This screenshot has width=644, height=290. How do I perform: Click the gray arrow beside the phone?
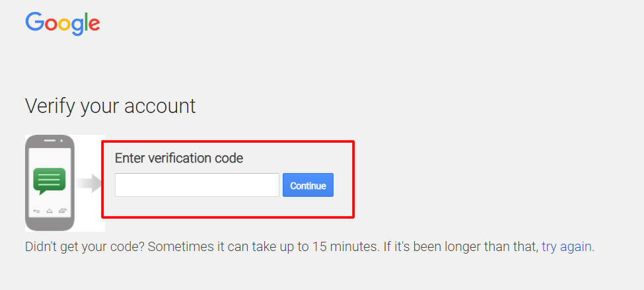click(86, 184)
